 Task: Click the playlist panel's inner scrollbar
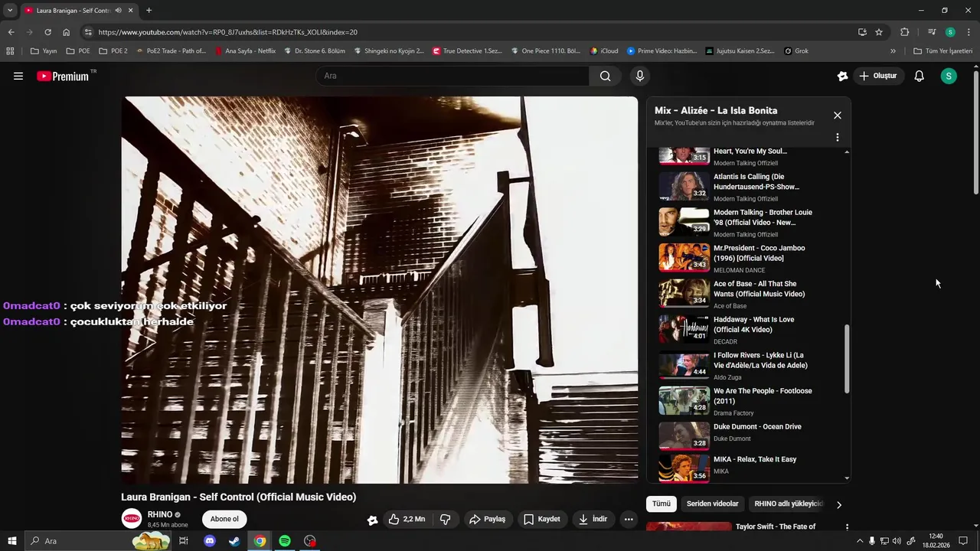[847, 359]
